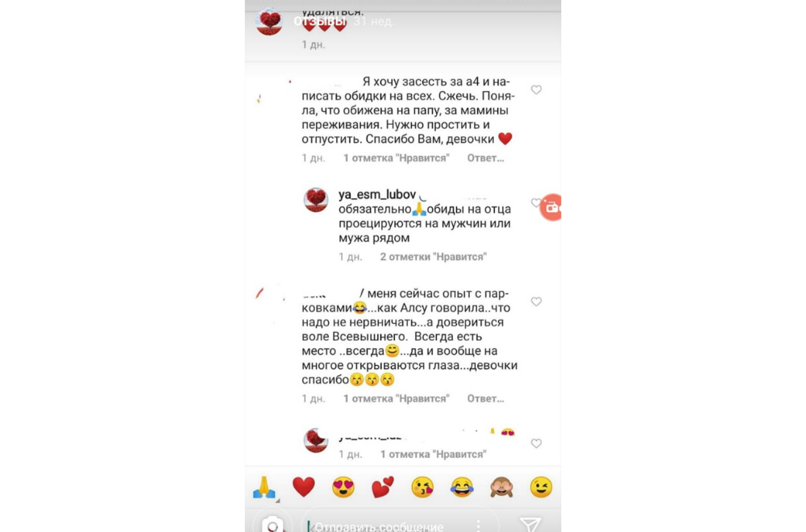Image resolution: width=806 pixels, height=532 pixels.
Task: Like the bottom ya_esm_lubov reply
Action: pyautogui.click(x=536, y=443)
